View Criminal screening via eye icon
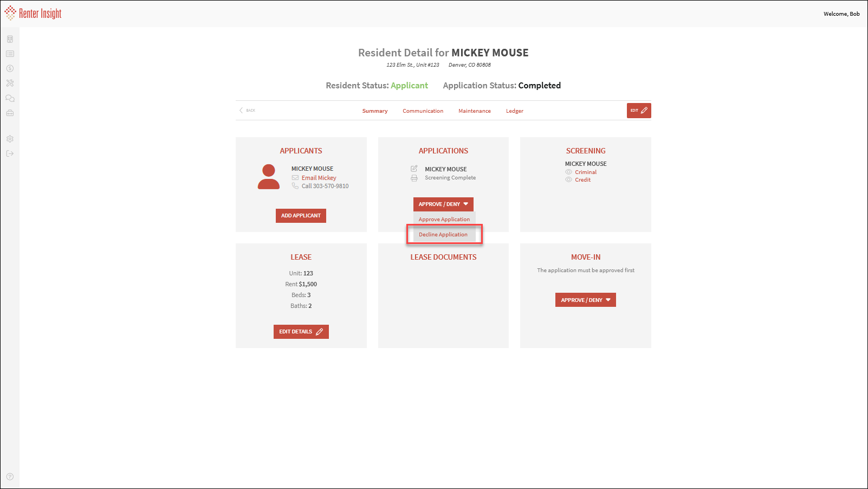Screen dimensions: 868x489 568,172
